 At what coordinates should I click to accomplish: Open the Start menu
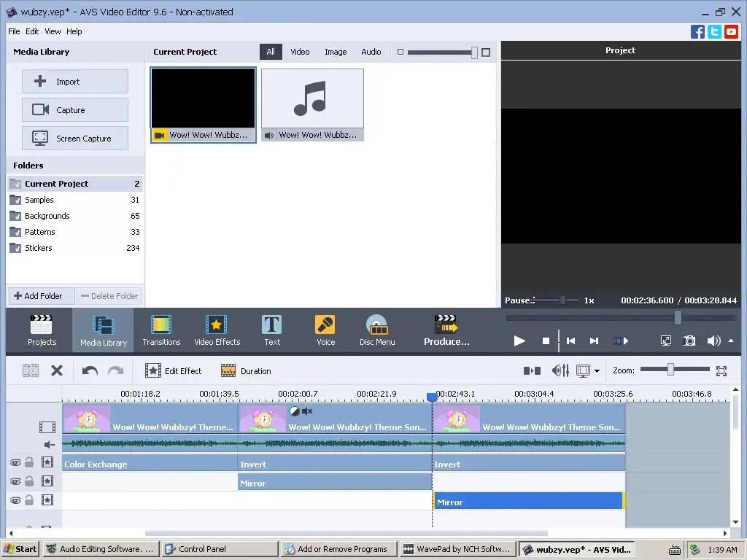pos(20,549)
